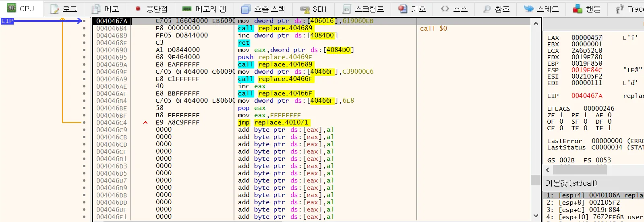Click the 메모리 맵 memory chip icon
The image size is (644, 222).
(186, 9)
